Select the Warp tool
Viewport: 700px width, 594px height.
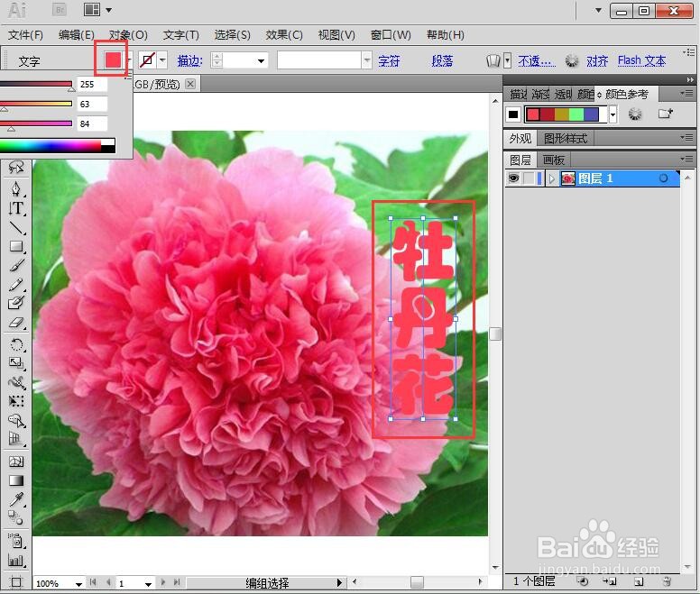point(16,382)
